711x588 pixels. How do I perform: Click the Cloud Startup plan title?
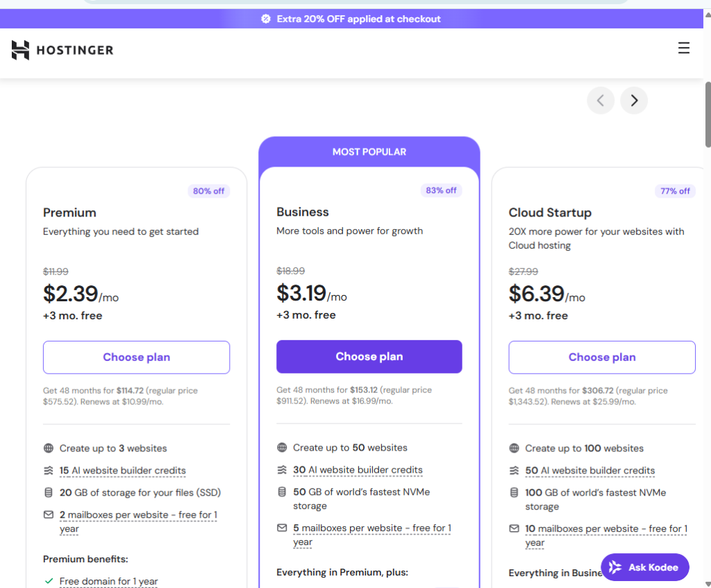point(550,212)
